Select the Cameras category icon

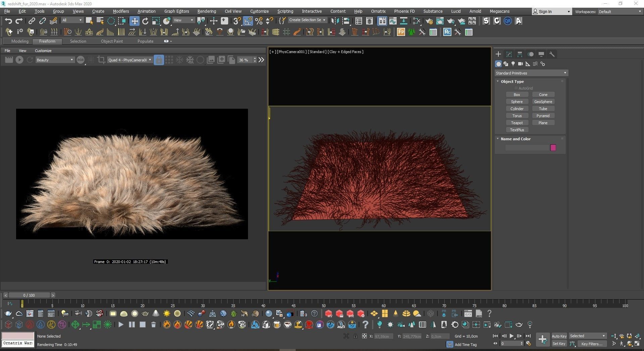tap(521, 64)
